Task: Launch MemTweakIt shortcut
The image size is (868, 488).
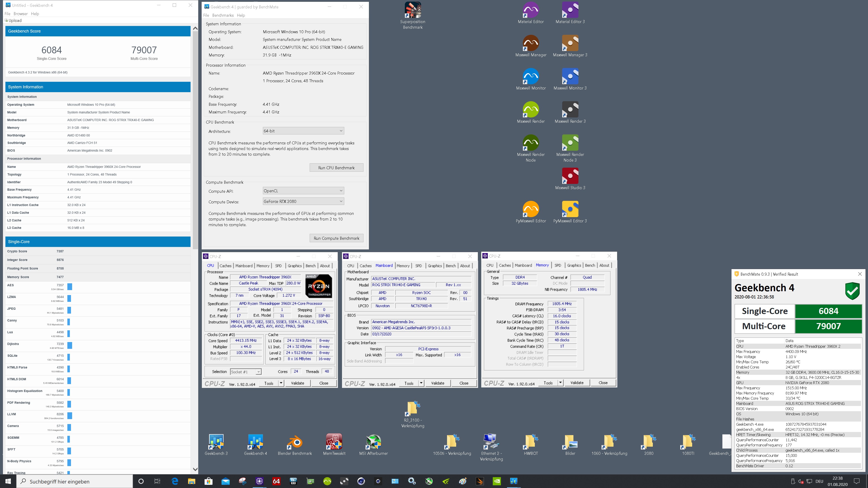Action: coord(334,445)
